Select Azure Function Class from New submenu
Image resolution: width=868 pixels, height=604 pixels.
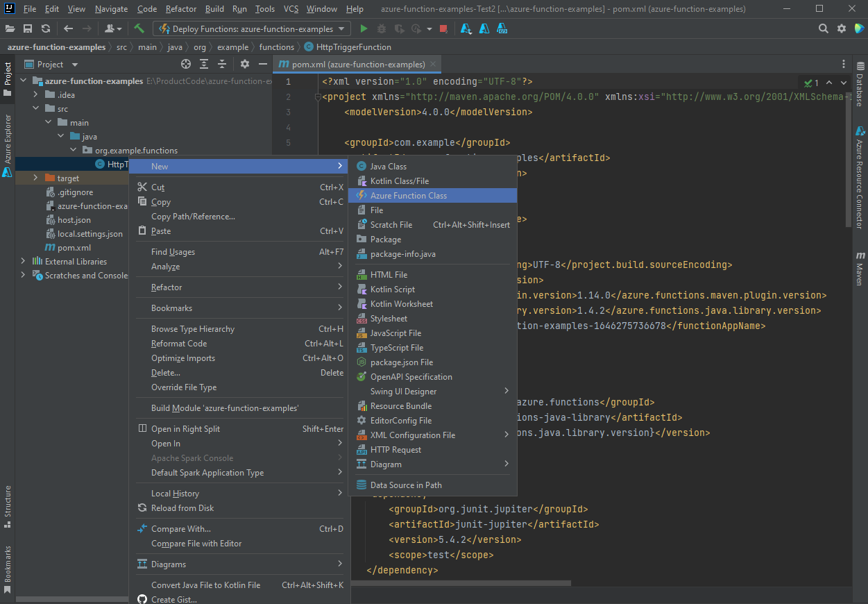pos(408,196)
